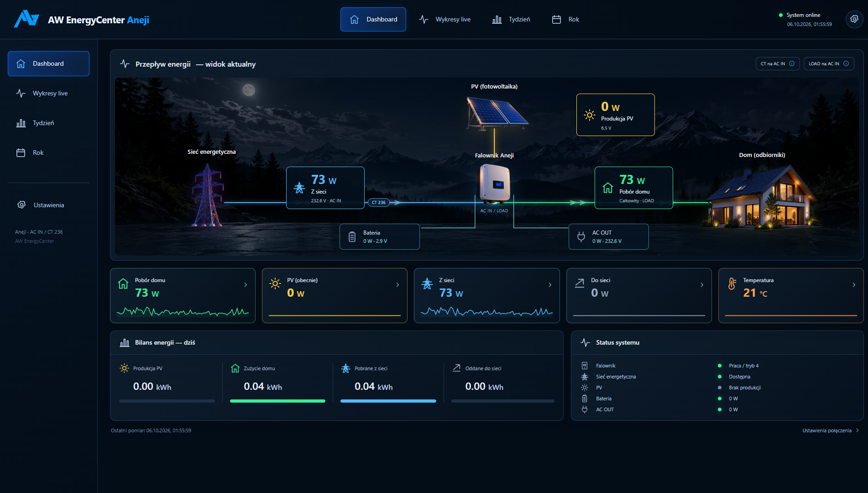Open settings gear in top header
This screenshot has height=493, width=868.
[854, 19]
